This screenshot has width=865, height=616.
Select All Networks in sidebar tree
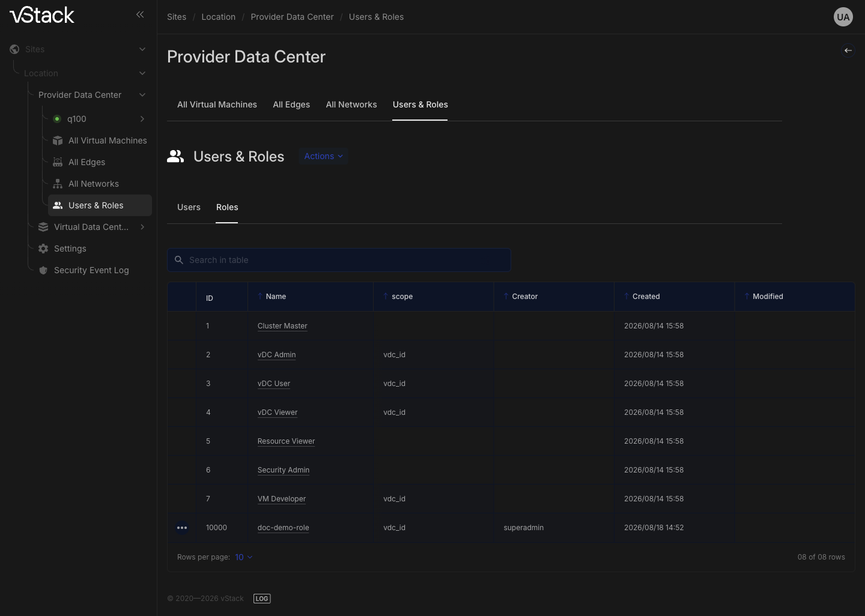(94, 184)
